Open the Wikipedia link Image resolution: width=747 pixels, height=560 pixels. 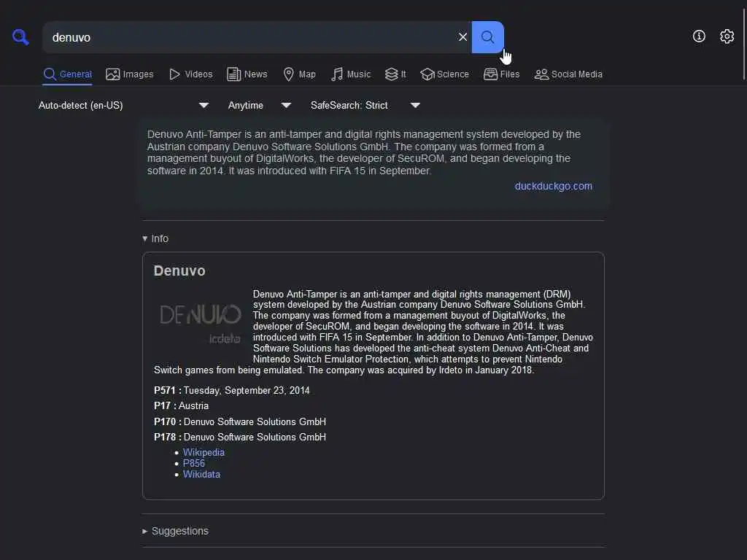click(204, 452)
